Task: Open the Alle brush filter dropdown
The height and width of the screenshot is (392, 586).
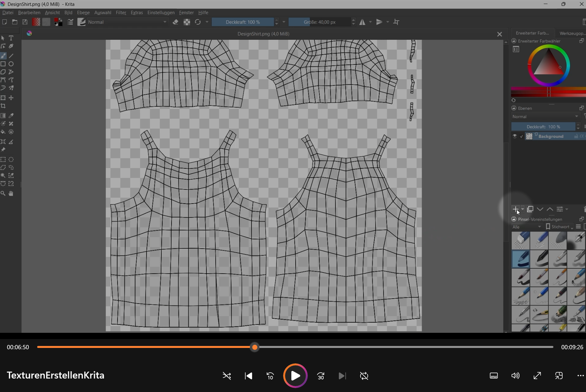Action: pos(526,227)
